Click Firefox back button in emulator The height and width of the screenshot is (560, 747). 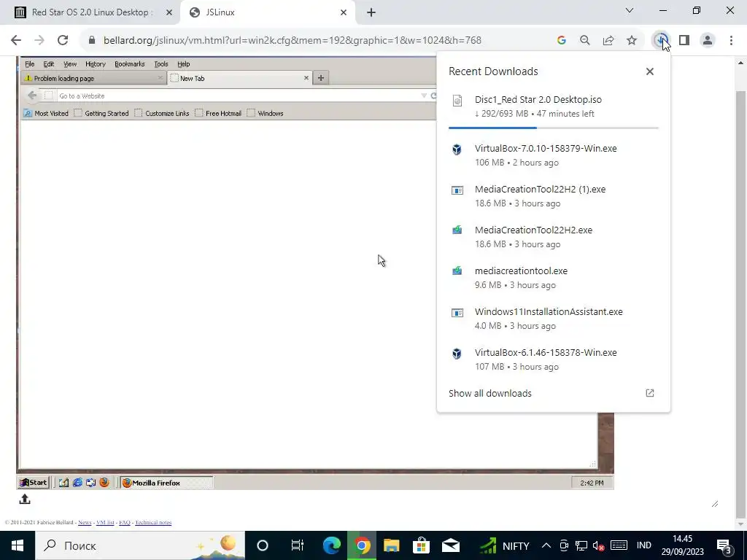pos(32,96)
